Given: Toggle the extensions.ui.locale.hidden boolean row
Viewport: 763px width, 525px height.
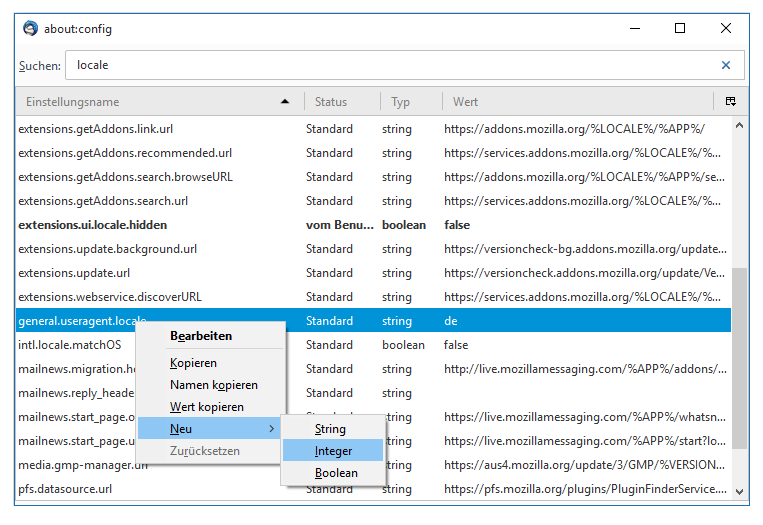Looking at the screenshot, I should [92, 225].
